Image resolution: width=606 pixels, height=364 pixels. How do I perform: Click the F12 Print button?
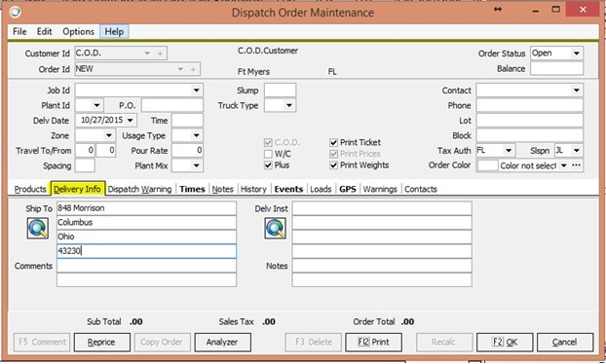373,342
